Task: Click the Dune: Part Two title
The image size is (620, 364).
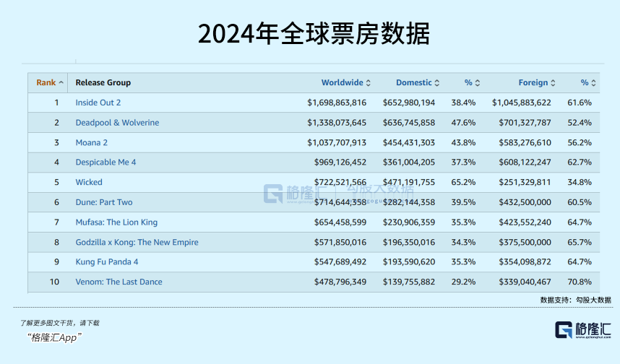Action: [104, 202]
